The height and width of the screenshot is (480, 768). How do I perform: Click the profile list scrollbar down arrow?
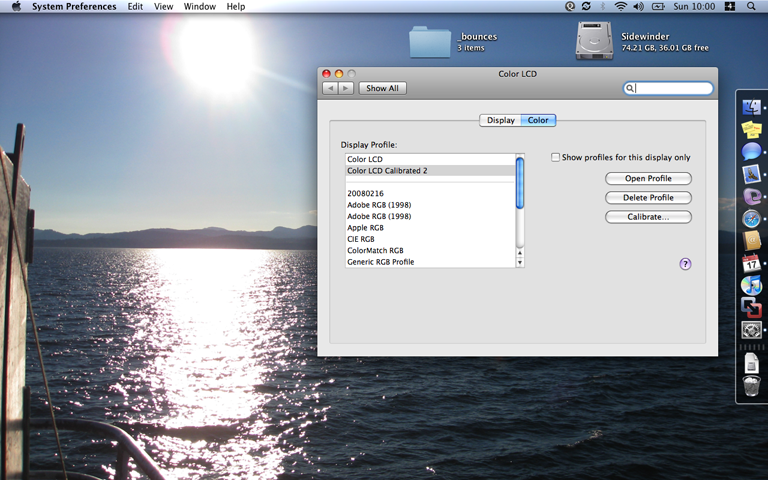[520, 262]
